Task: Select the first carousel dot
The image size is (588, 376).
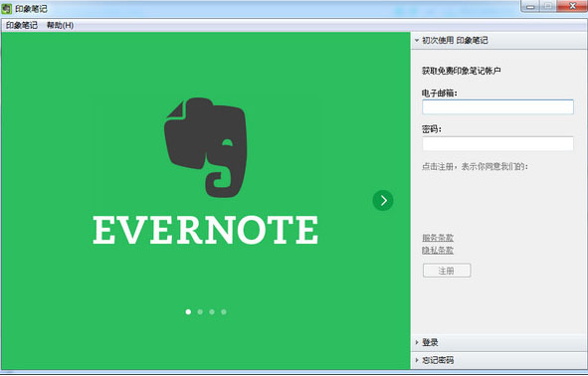Action: pyautogui.click(x=188, y=312)
